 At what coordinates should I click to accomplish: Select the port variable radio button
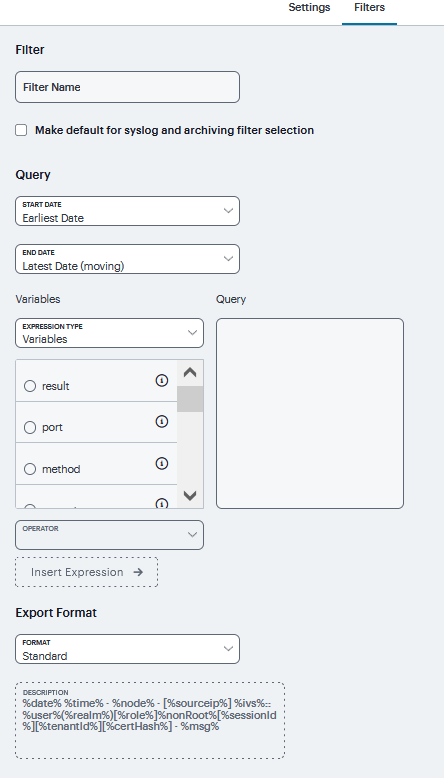(x=30, y=427)
